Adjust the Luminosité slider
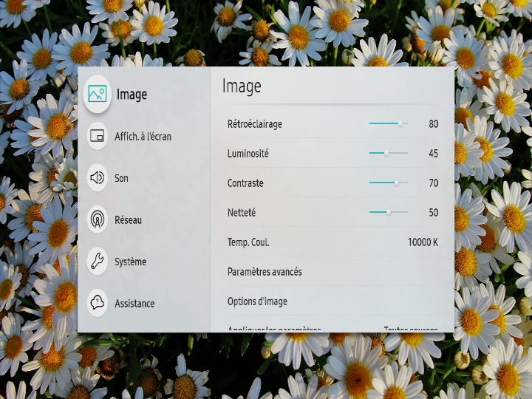Screen dimensions: 532x399 point(388,153)
